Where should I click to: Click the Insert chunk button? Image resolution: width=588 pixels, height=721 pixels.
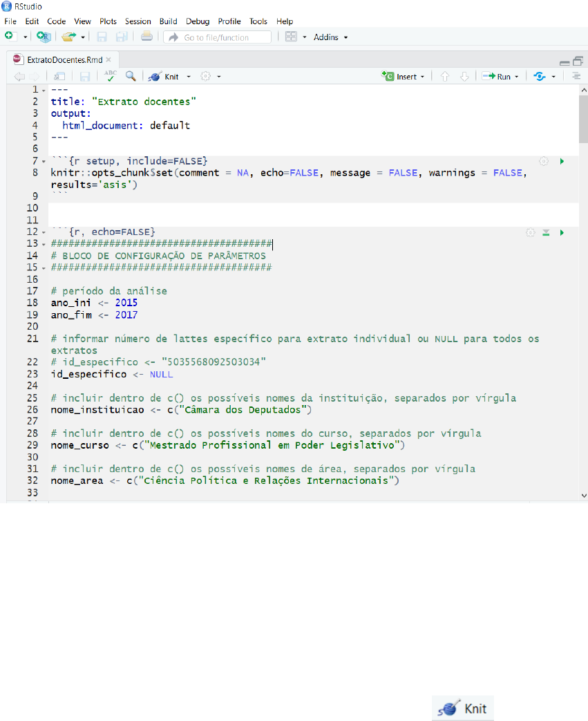(402, 76)
